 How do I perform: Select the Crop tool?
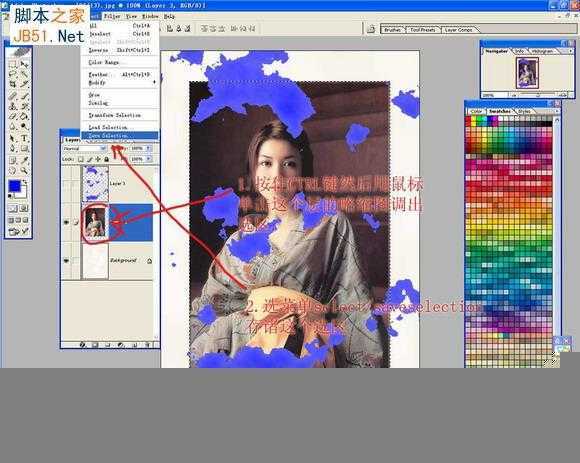pos(13,85)
